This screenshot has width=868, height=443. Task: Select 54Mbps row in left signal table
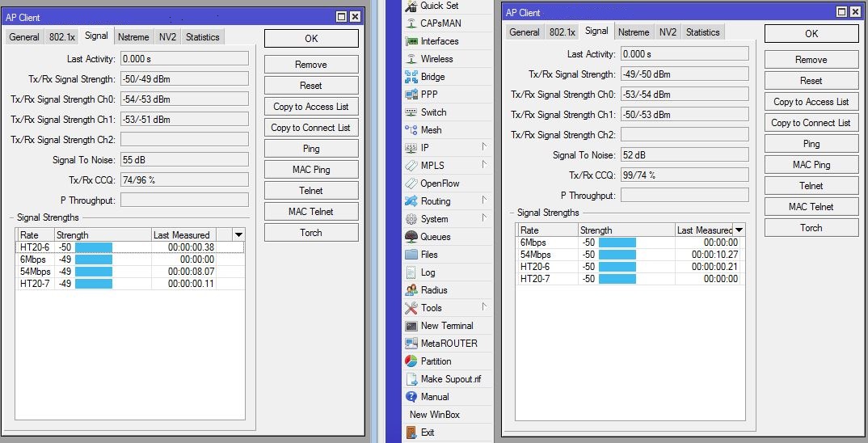click(129, 272)
